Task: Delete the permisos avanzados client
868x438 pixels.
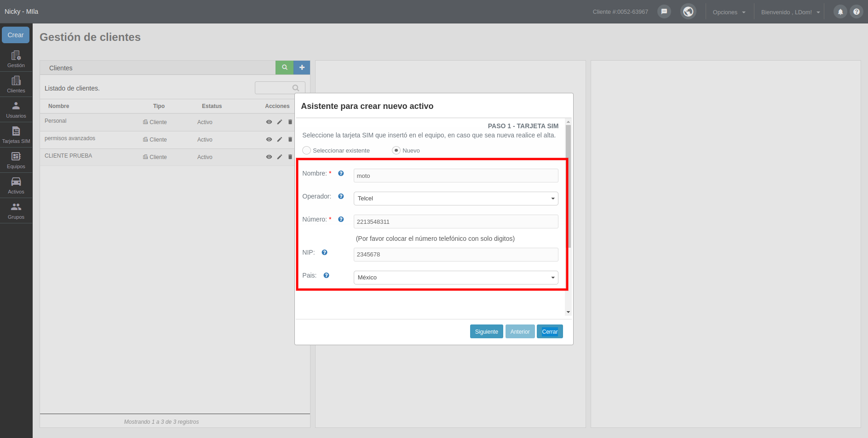Action: coord(290,139)
